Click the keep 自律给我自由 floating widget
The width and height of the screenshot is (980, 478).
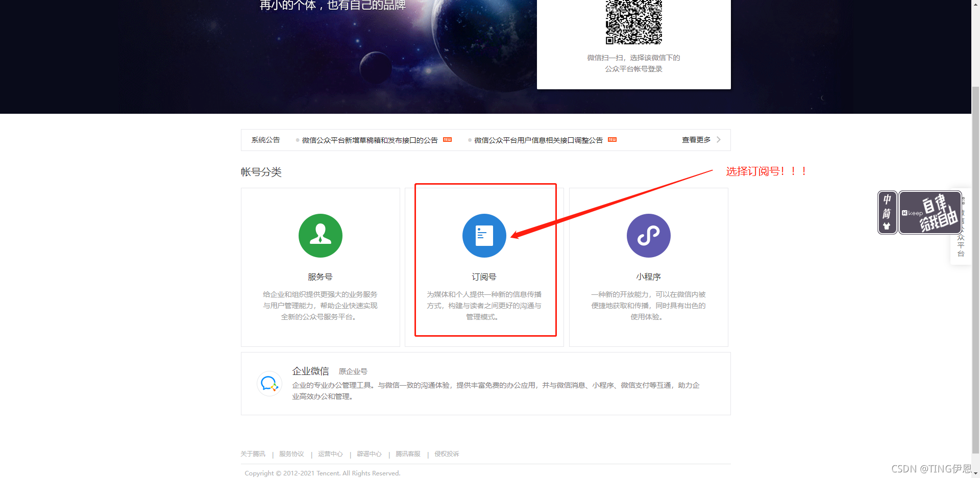930,213
